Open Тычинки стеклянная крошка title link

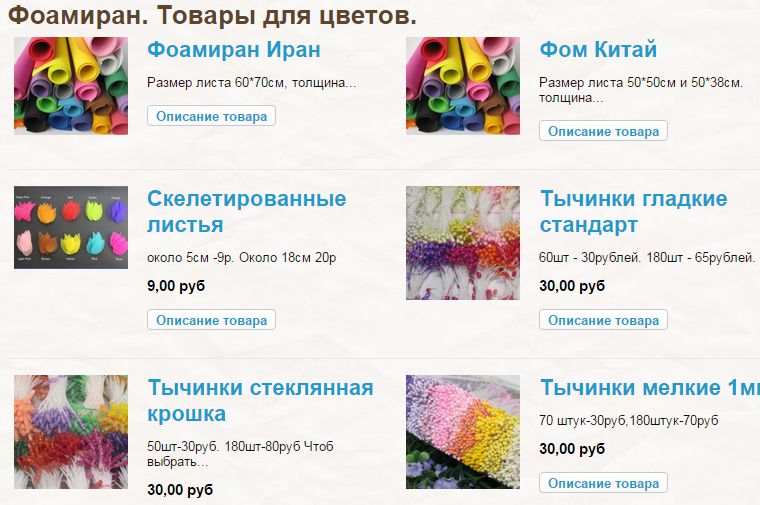tap(260, 400)
